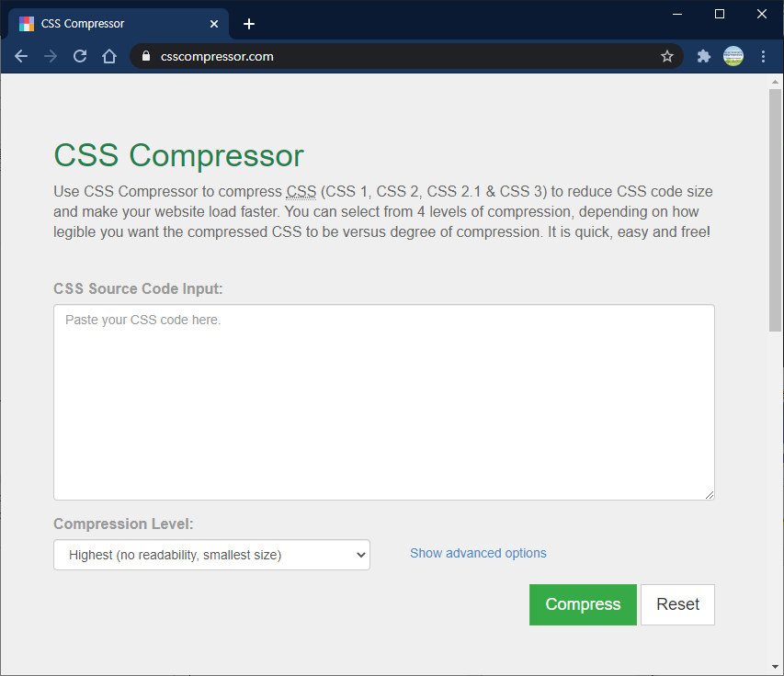This screenshot has width=784, height=676.
Task: Click the csscompressor.com address bar
Action: 406,56
